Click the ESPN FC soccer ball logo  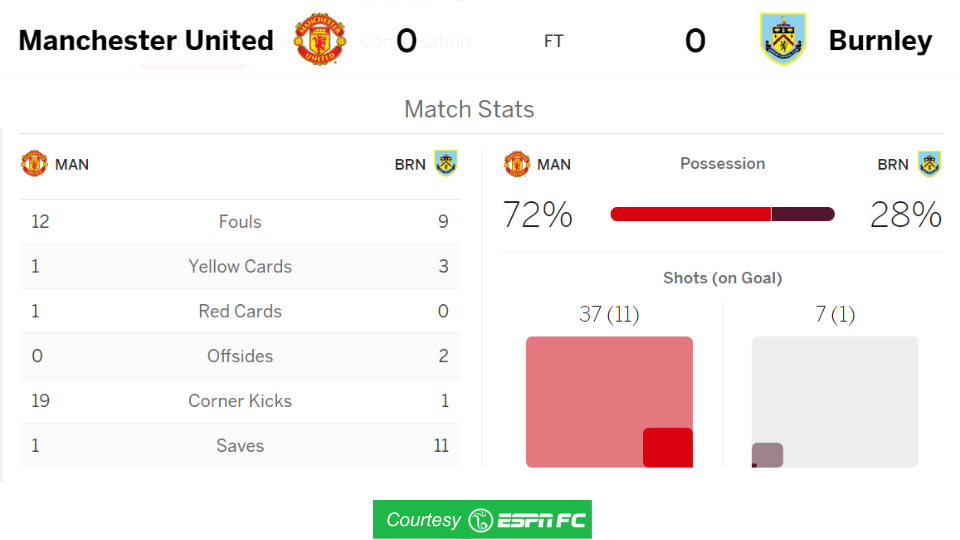click(x=481, y=520)
